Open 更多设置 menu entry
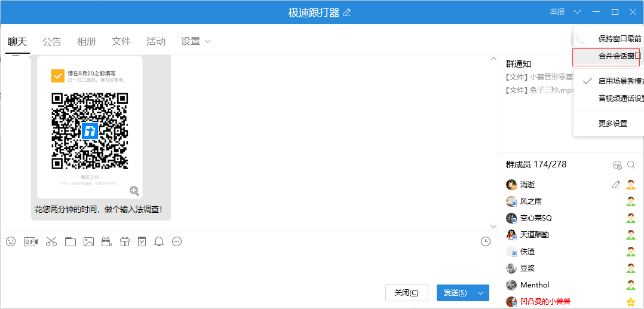The image size is (644, 309). click(609, 123)
